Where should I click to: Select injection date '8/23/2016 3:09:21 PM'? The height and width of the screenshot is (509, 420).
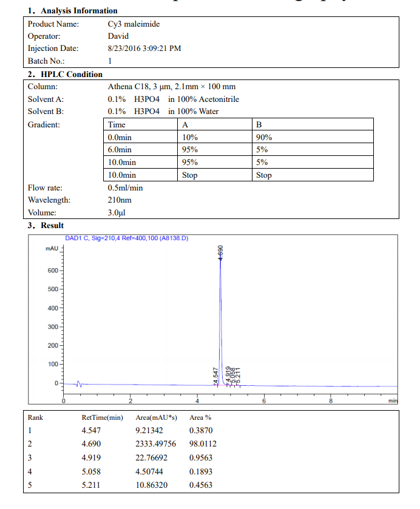(144, 49)
